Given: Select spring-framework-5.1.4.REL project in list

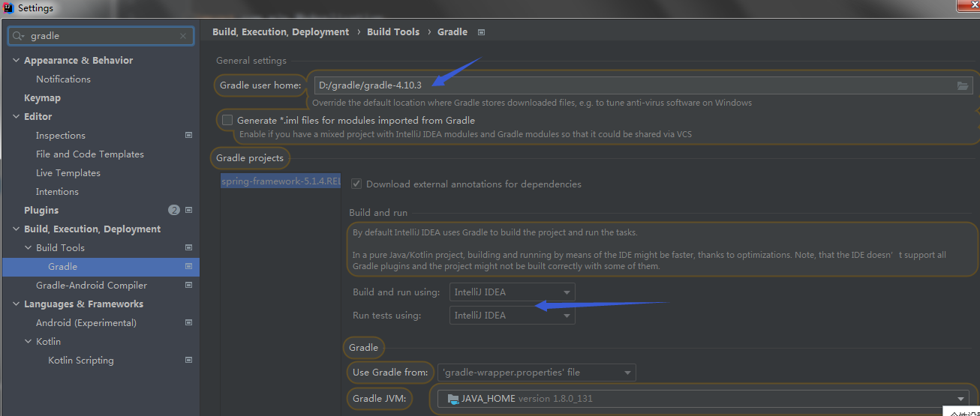Looking at the screenshot, I should [281, 181].
